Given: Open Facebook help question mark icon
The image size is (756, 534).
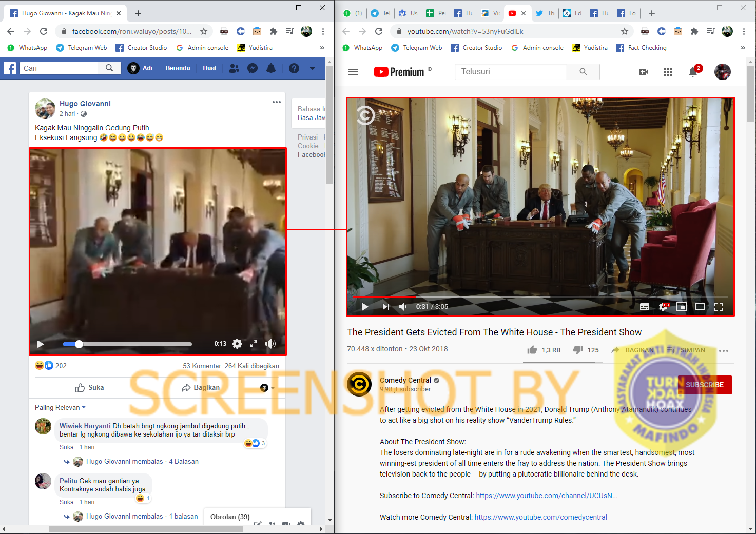Looking at the screenshot, I should point(294,68).
